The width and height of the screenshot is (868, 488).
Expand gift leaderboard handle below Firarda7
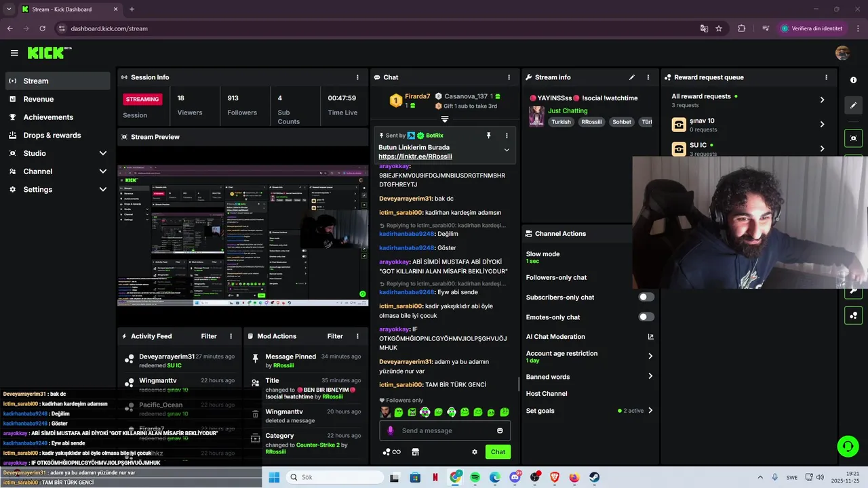point(445,119)
